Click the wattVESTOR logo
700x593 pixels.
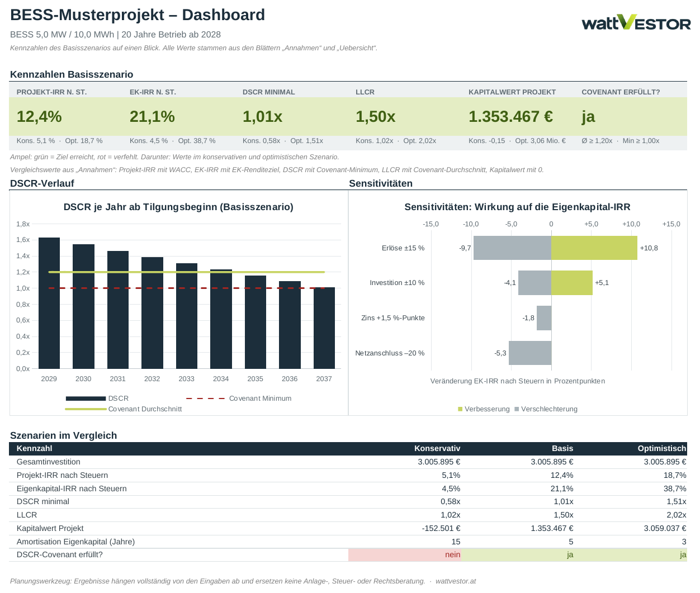coord(636,23)
